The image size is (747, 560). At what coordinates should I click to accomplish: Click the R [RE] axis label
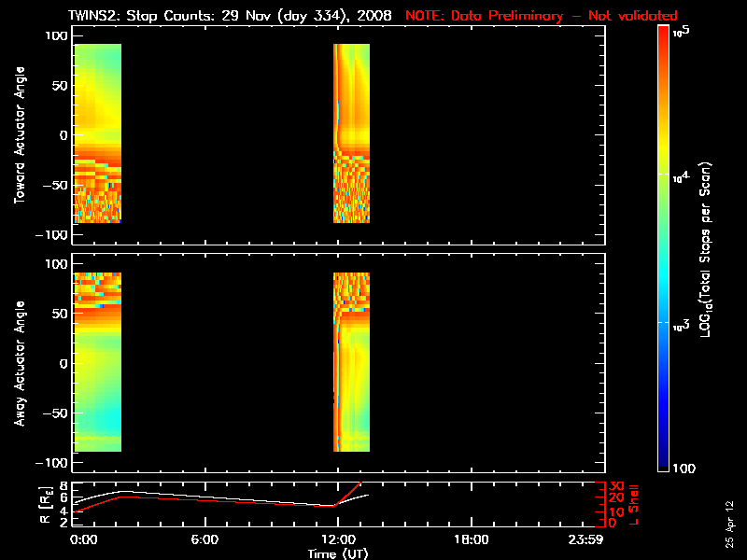pyautogui.click(x=46, y=505)
